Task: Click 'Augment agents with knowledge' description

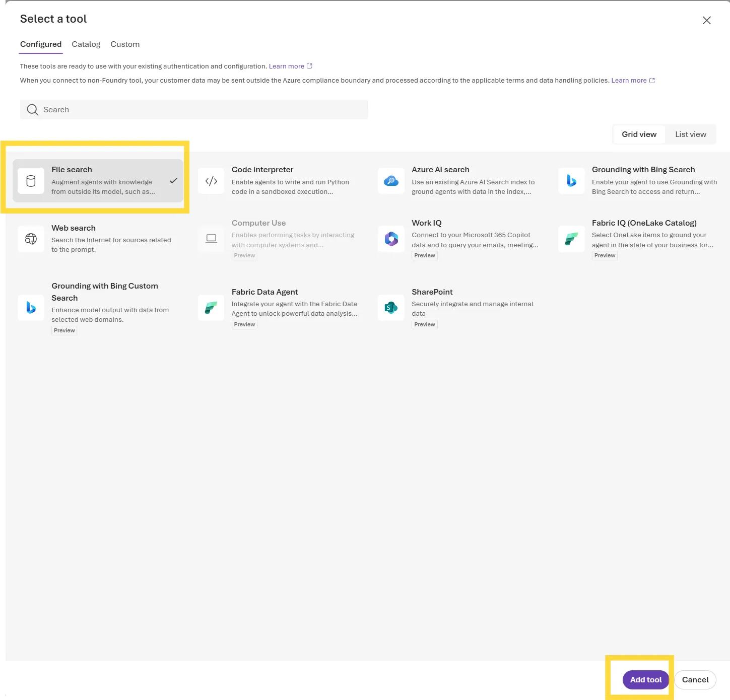Action: coord(103,187)
